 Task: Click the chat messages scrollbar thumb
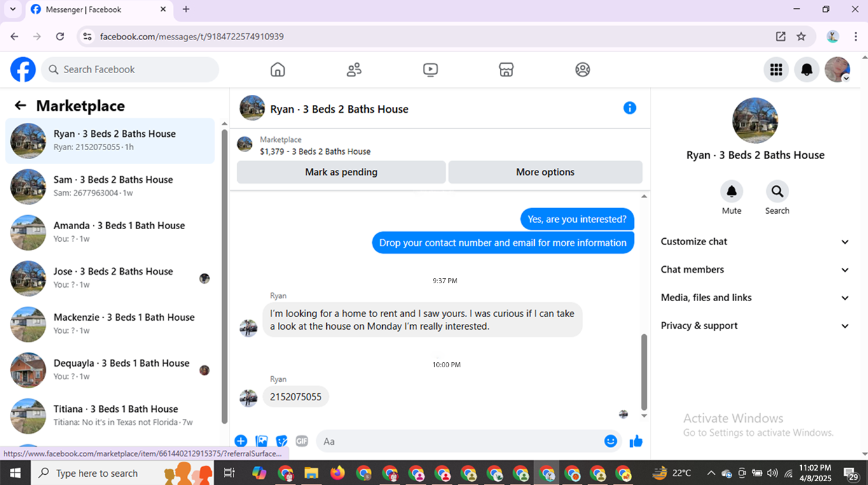coord(644,372)
